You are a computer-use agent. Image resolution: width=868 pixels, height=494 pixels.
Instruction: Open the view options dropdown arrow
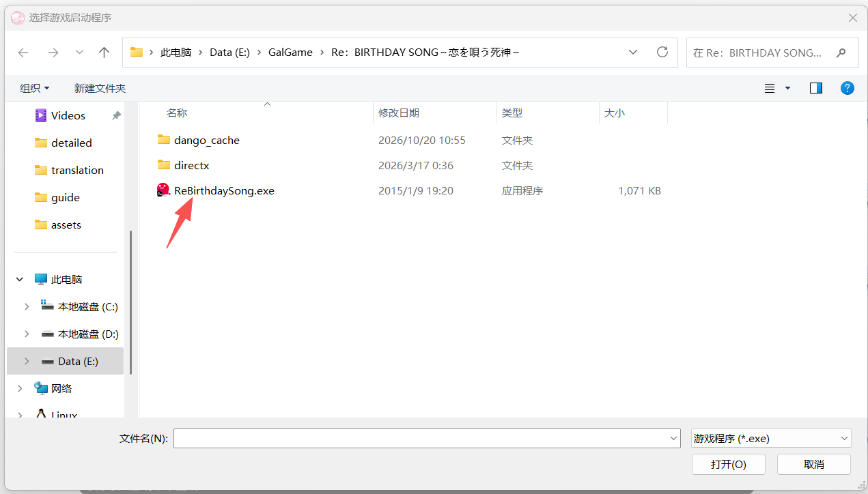pos(787,88)
